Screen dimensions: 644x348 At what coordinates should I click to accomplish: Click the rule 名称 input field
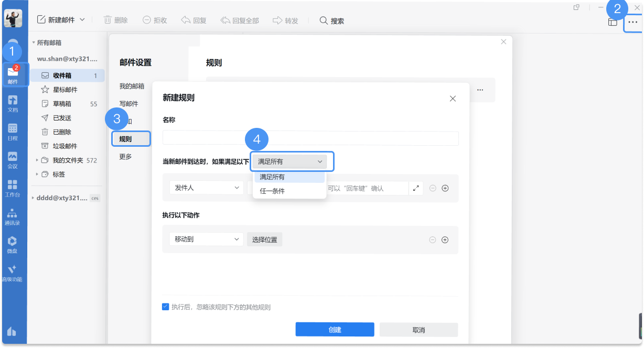[x=310, y=138]
